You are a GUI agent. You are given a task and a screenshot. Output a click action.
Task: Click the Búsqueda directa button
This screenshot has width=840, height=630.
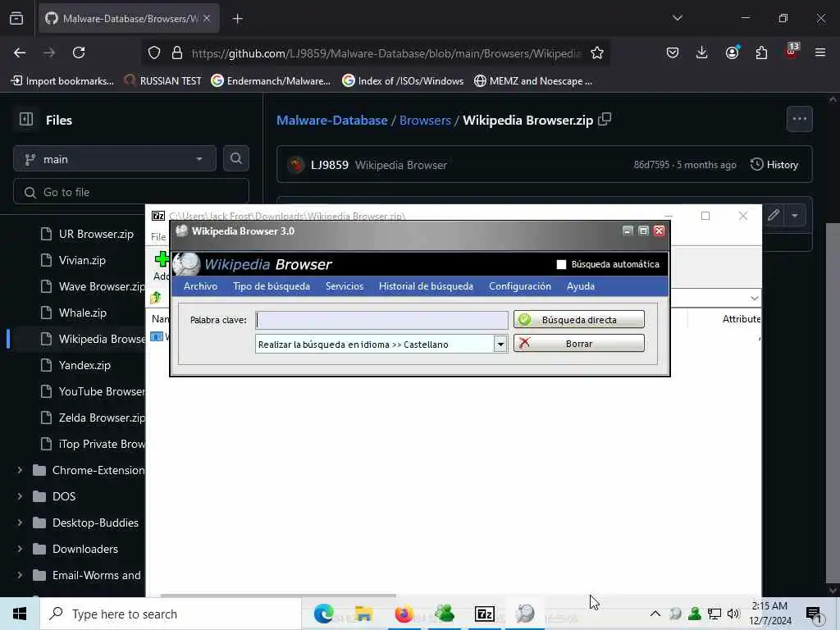coord(578,319)
